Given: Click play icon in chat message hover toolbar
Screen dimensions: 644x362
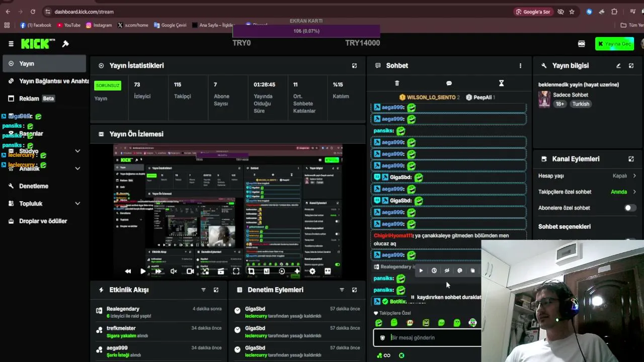Looking at the screenshot, I should [x=421, y=270].
